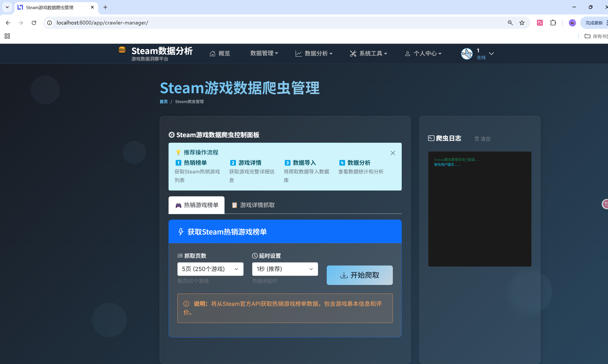This screenshot has height=364, width=608.
Task: Go to 首页 breadcrumb link
Action: point(163,102)
